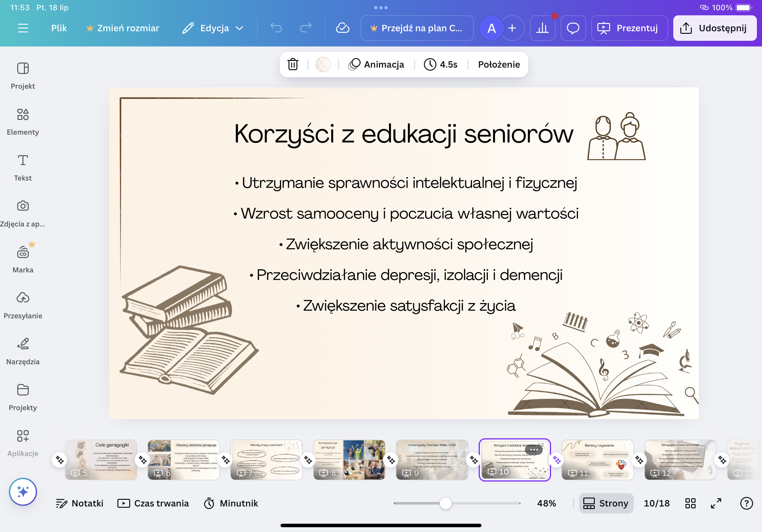Image resolution: width=762 pixels, height=532 pixels.
Task: Open the A user avatar
Action: coord(491,28)
